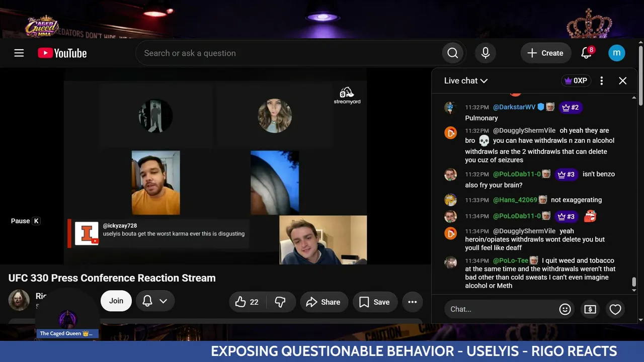Dislike the video with thumbs down

tap(281, 302)
